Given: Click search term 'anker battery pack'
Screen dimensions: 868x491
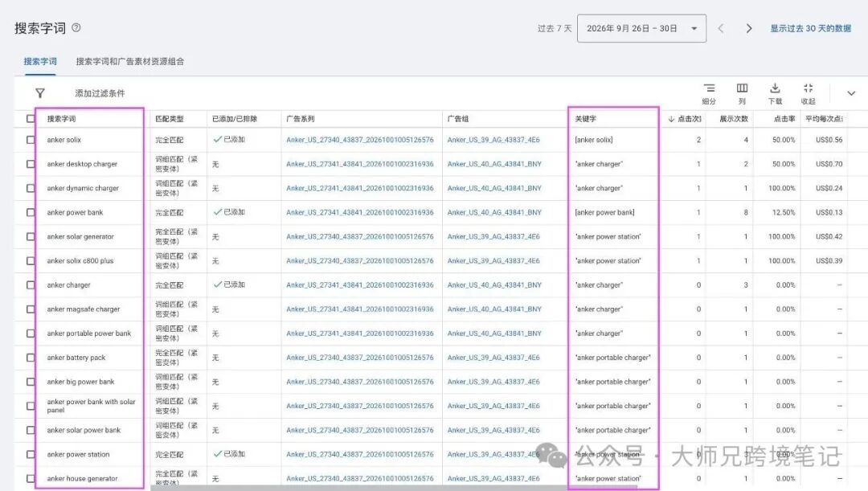Looking at the screenshot, I should click(76, 358).
